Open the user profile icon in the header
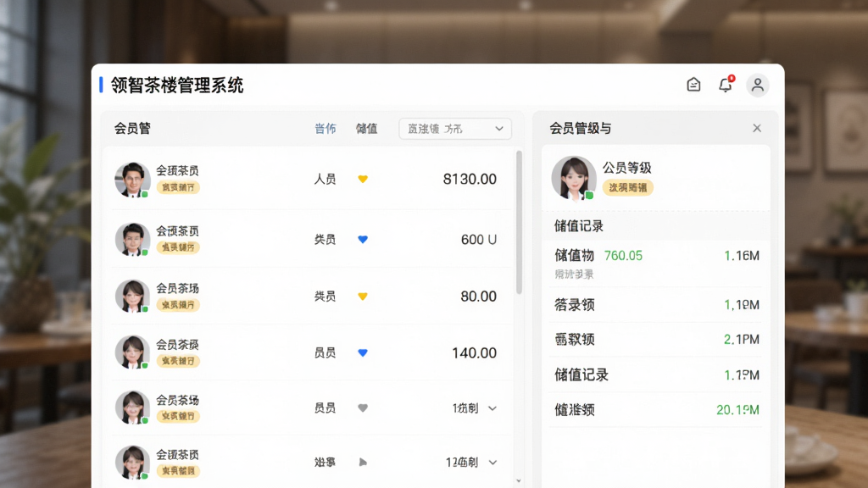 coord(757,86)
